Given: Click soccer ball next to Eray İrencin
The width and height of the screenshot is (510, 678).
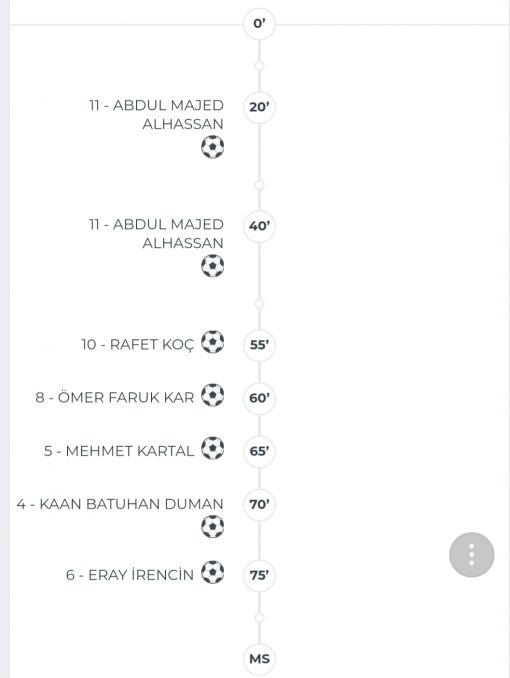Looking at the screenshot, I should point(212,572).
